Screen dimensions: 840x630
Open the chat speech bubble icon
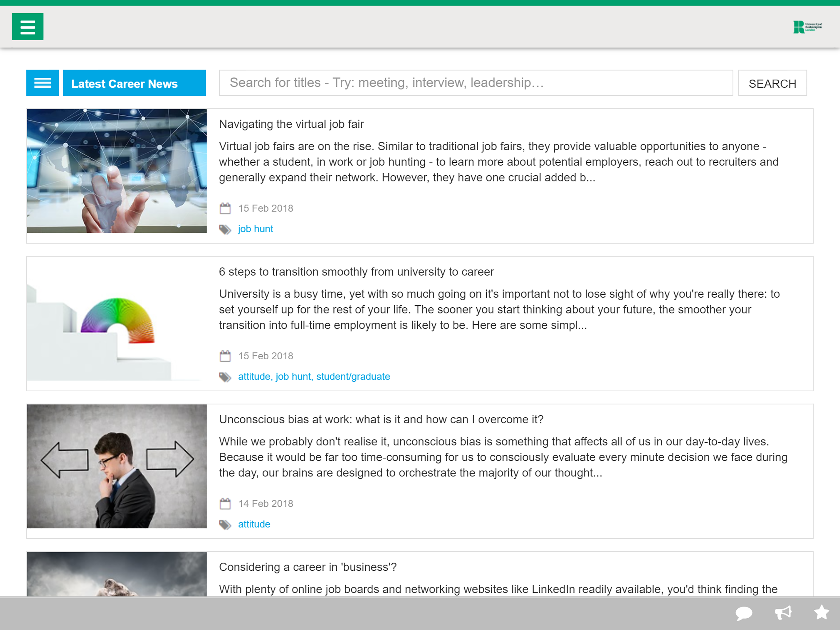tap(743, 613)
